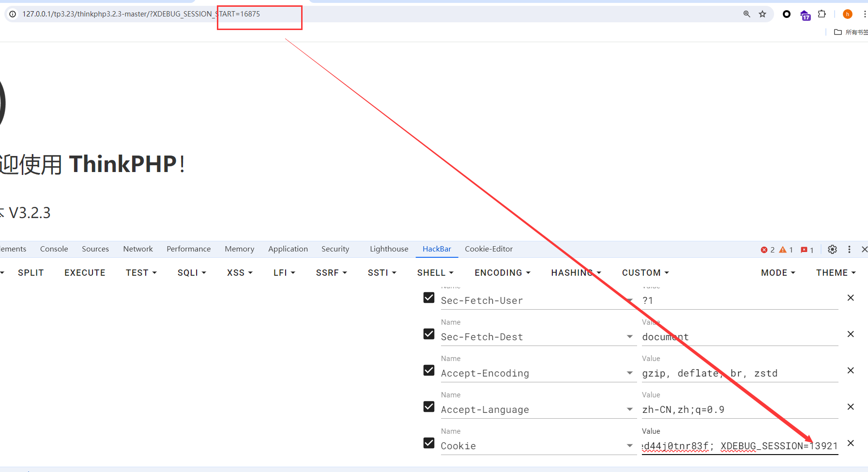The height and width of the screenshot is (472, 868).
Task: Open the HASHING dropdown menu
Action: pos(576,273)
